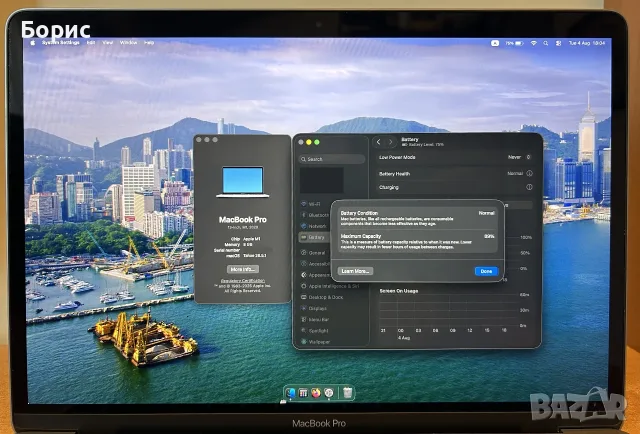The height and width of the screenshot is (434, 640).
Task: Open the System Settings menu
Action: pyautogui.click(x=61, y=42)
